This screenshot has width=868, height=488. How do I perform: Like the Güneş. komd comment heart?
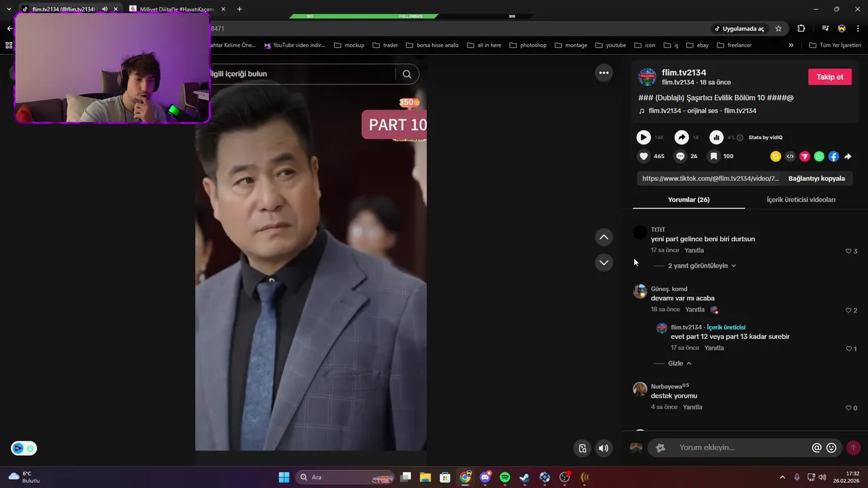[x=848, y=310]
